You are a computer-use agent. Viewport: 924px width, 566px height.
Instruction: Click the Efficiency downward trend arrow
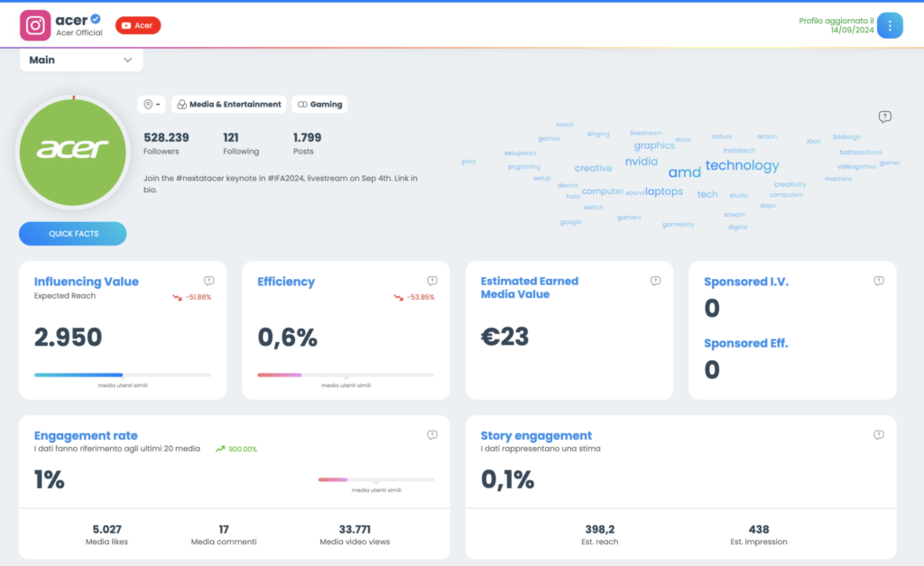[x=398, y=297]
